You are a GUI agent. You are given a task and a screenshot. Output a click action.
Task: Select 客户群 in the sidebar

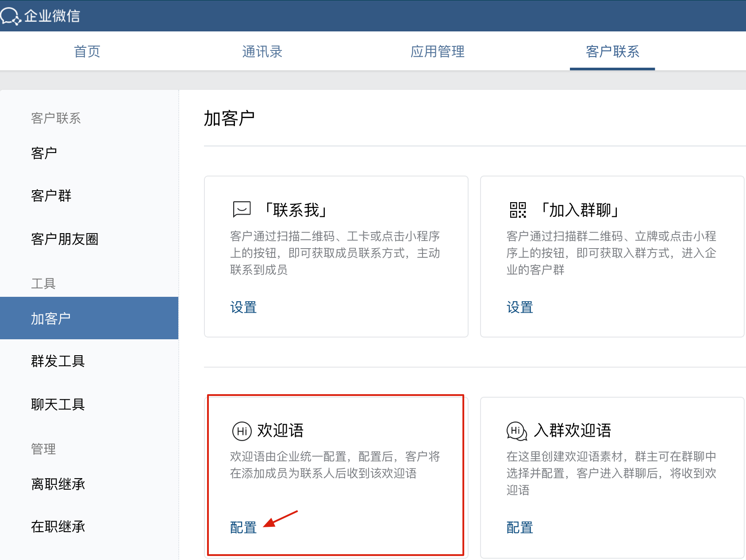(51, 196)
